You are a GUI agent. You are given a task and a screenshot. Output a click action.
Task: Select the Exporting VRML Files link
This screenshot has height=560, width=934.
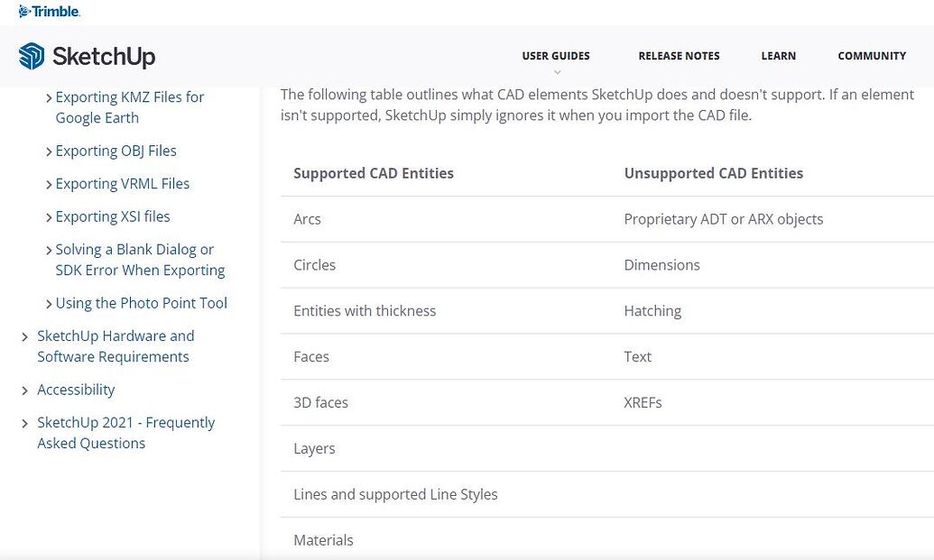click(122, 184)
